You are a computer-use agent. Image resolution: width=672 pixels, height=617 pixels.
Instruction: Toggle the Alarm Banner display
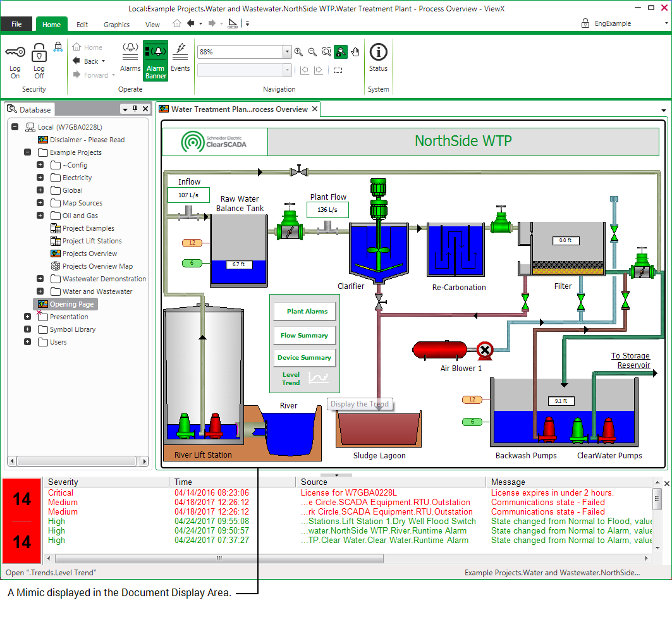[x=155, y=60]
